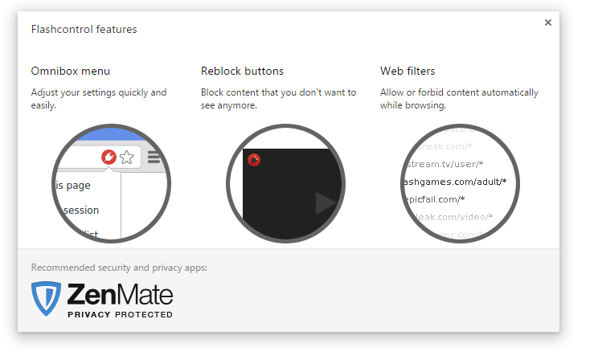Click the 'stream.tv/user/*' filter entry
Viewport: 594px width, 364px height.
tap(444, 164)
